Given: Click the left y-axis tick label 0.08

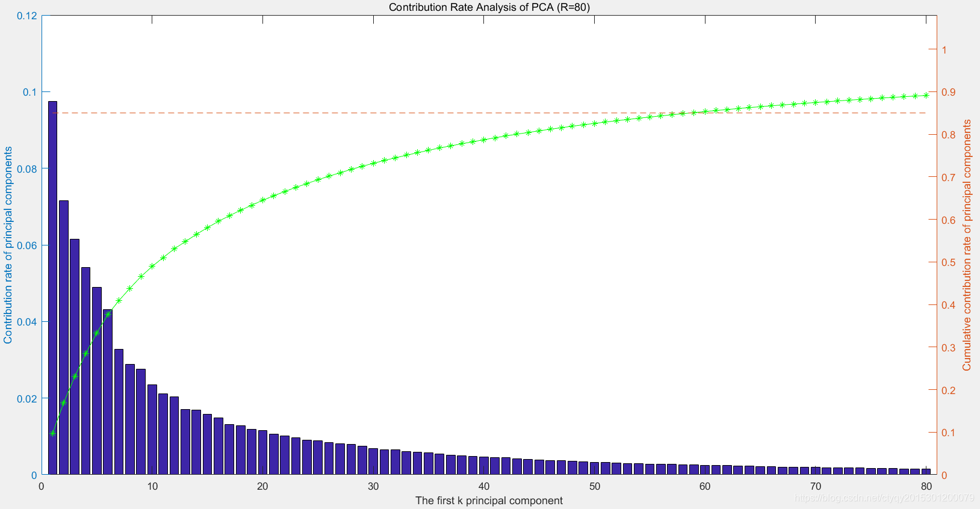Looking at the screenshot, I should [x=26, y=169].
